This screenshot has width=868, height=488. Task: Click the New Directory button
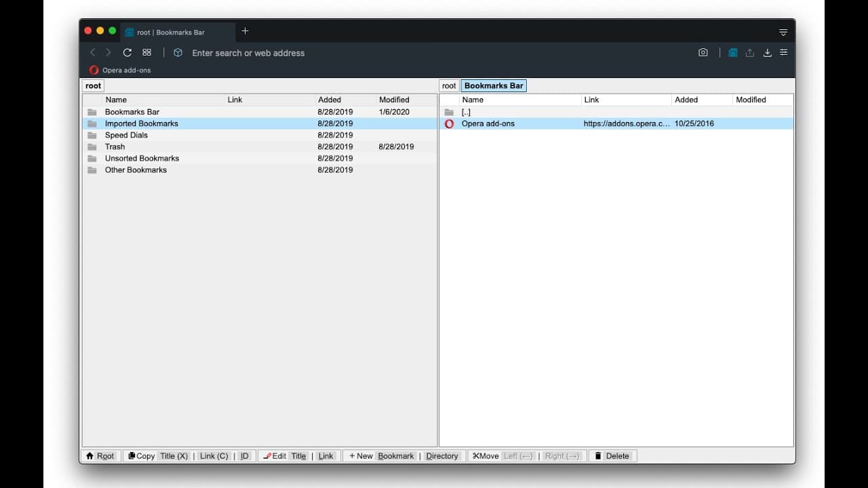[442, 455]
